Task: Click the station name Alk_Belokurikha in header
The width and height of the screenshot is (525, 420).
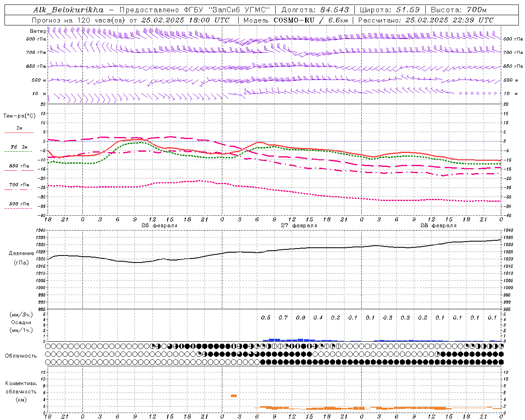Action: 68,10
